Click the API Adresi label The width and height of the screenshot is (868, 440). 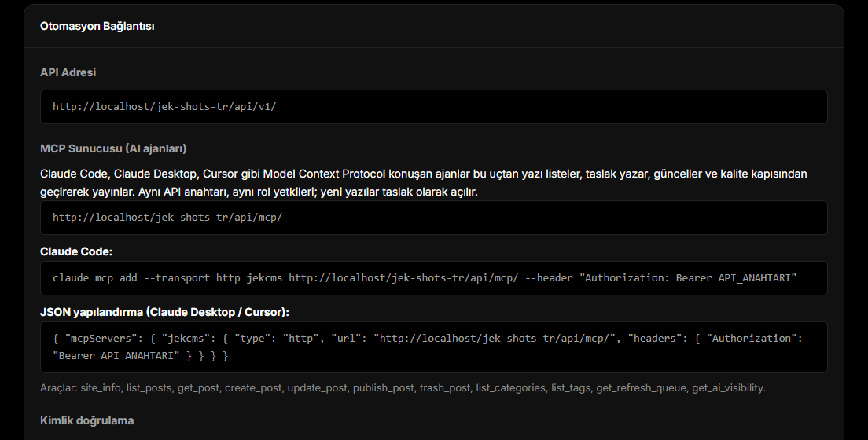tap(68, 72)
